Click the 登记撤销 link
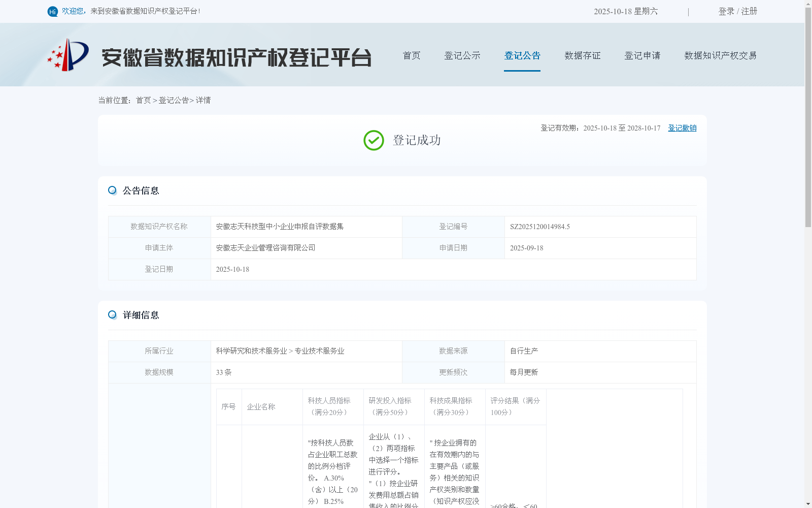 (682, 128)
